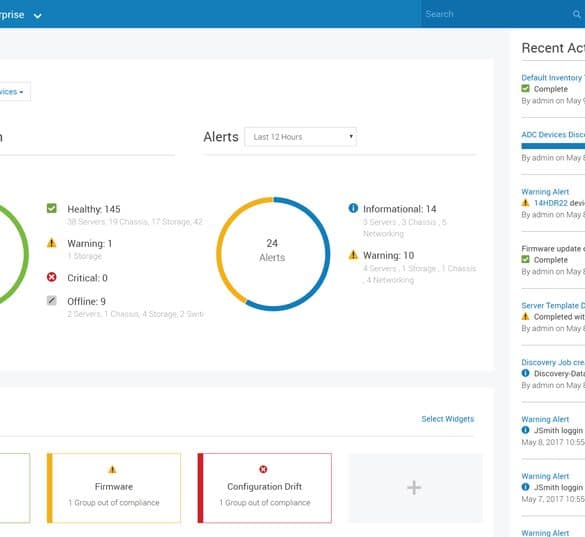Select Firmware 1 Group out of compliance text
The height and width of the screenshot is (537, 585).
(114, 503)
